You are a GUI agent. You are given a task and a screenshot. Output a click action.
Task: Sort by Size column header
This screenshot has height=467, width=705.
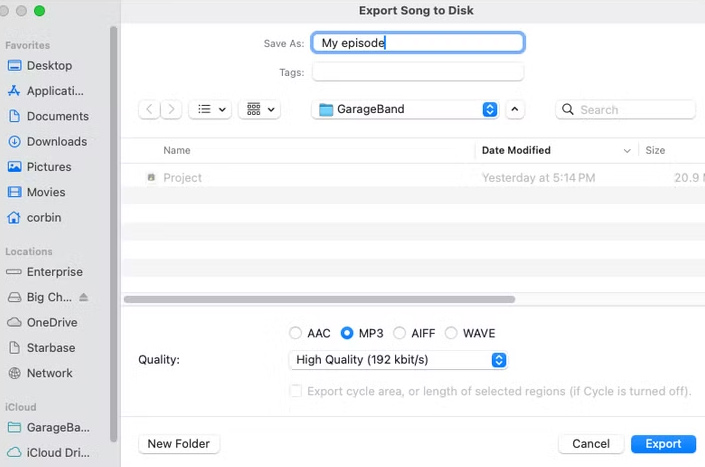[x=655, y=151]
